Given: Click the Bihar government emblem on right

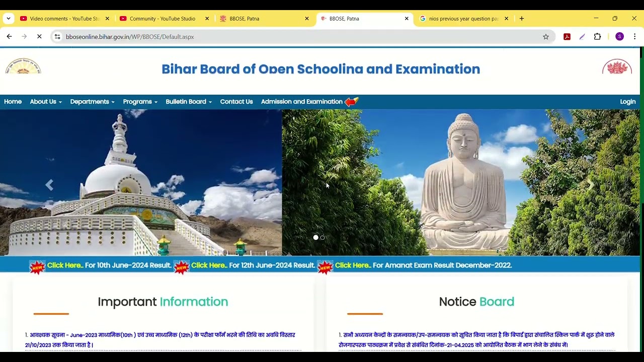Looking at the screenshot, I should 617,67.
